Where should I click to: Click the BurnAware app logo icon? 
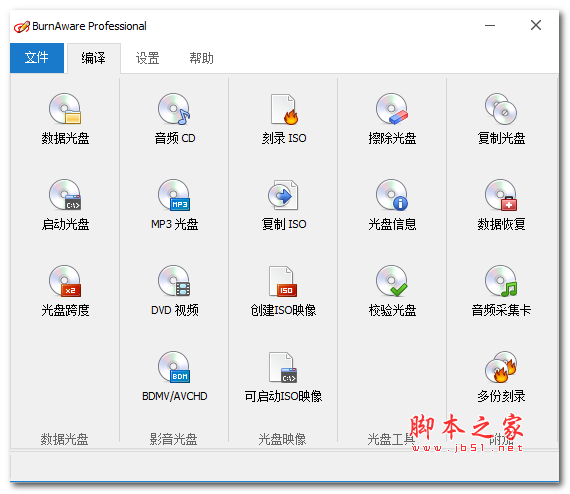[21, 27]
